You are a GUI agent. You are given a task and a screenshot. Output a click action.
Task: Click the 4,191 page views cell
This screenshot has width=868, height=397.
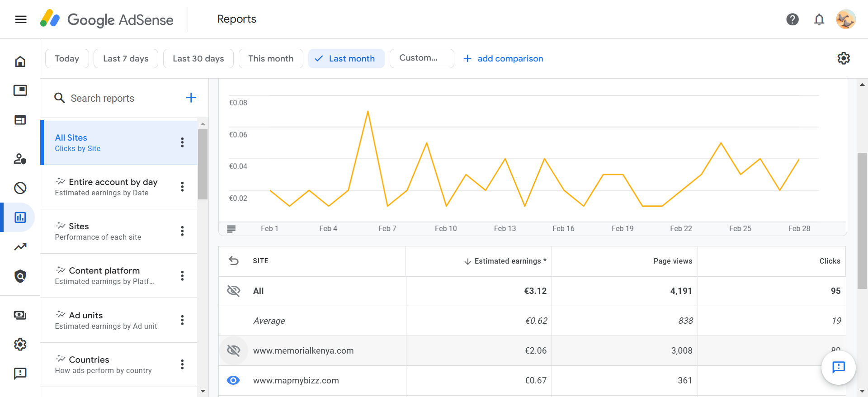[625, 291]
